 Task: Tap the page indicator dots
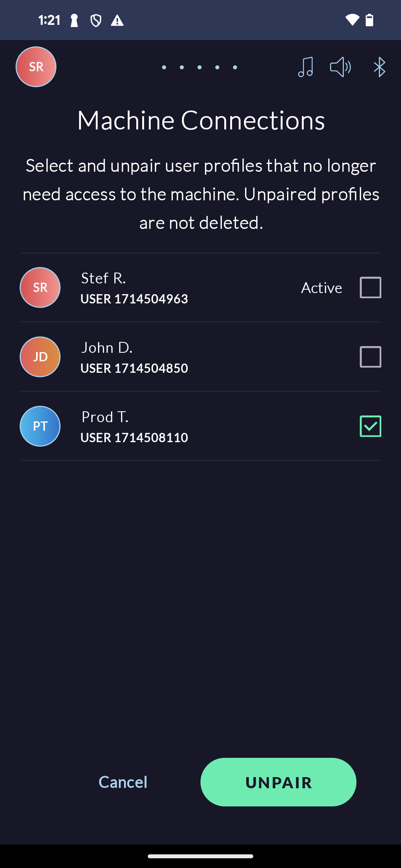[x=199, y=67]
